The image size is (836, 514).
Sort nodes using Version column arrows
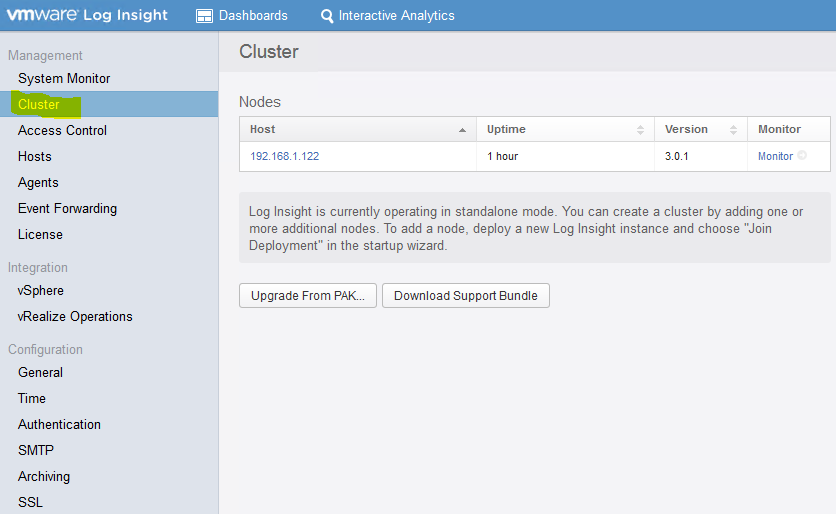click(x=734, y=130)
